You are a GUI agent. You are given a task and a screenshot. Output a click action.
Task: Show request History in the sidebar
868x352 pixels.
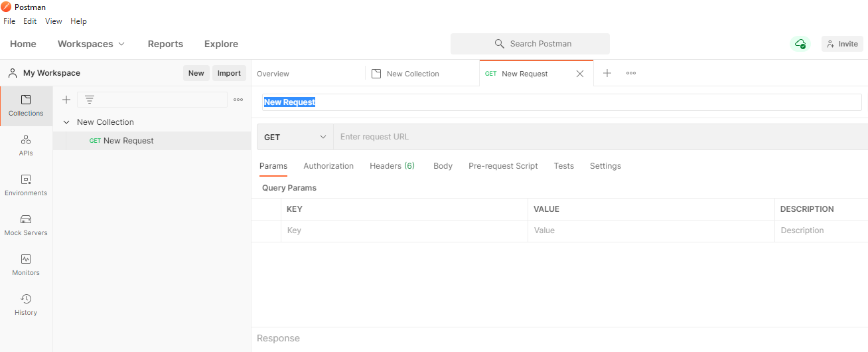coord(26,305)
